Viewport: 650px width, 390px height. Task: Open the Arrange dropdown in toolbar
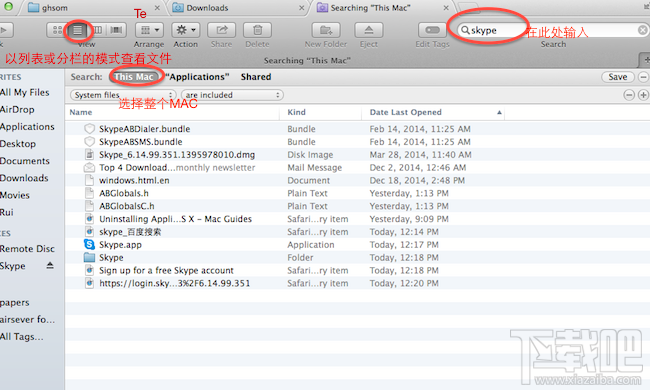(149, 30)
